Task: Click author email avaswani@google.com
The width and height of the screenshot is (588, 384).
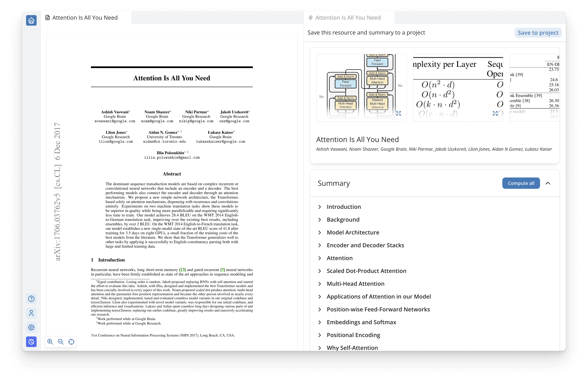Action: (115, 121)
